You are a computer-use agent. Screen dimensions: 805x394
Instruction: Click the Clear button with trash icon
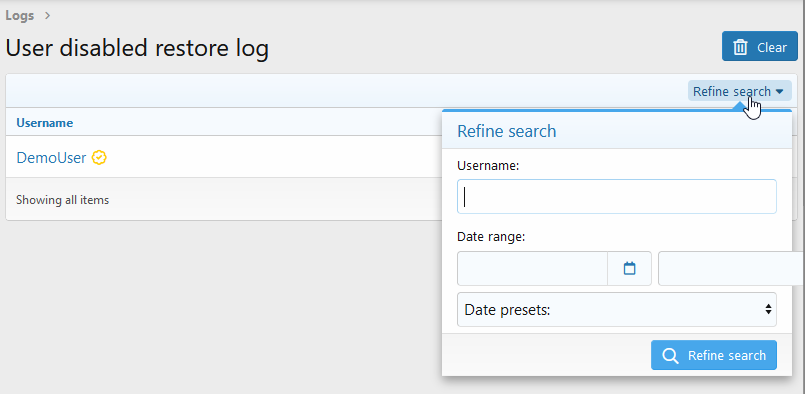[760, 46]
